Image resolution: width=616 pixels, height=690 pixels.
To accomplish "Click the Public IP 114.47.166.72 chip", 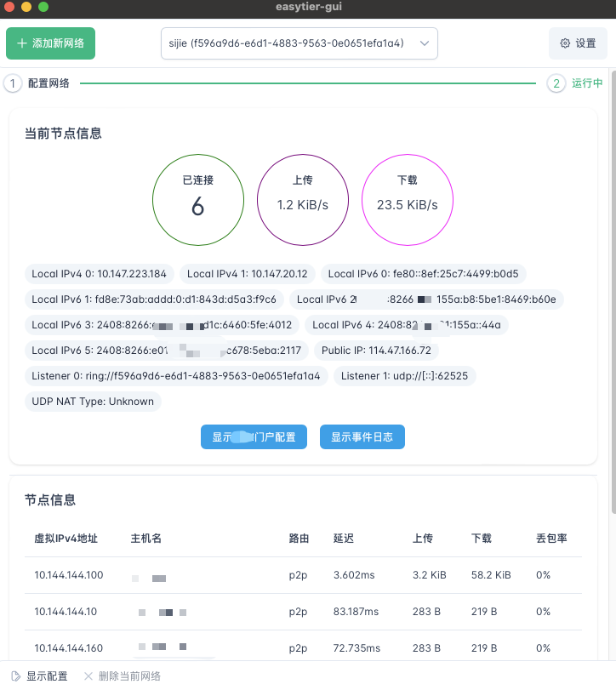I will coord(375,351).
